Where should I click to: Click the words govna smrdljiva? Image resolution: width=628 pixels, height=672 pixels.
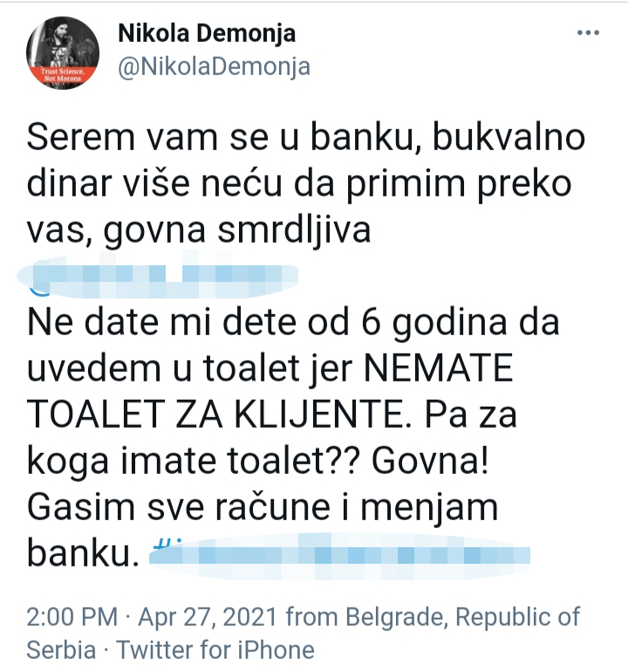(x=237, y=230)
